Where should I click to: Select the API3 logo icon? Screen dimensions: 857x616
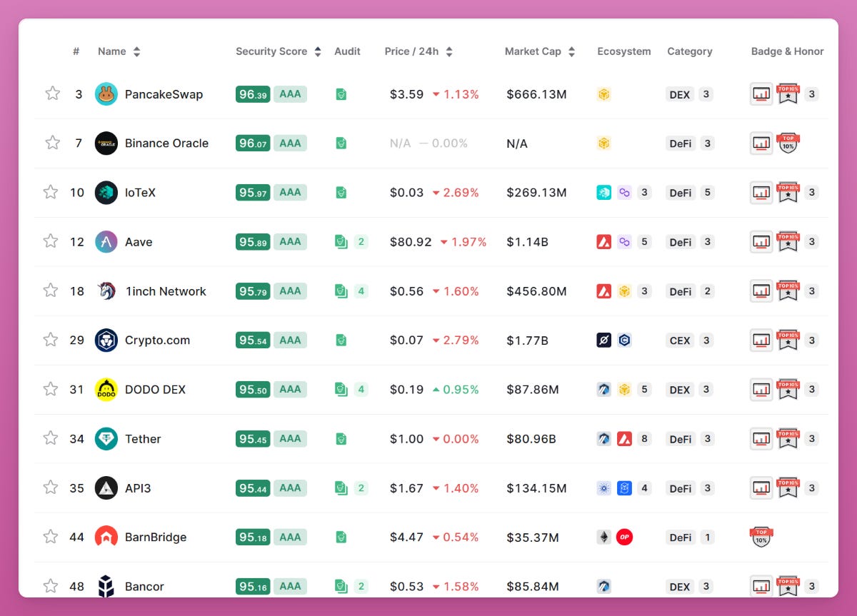[x=106, y=488]
